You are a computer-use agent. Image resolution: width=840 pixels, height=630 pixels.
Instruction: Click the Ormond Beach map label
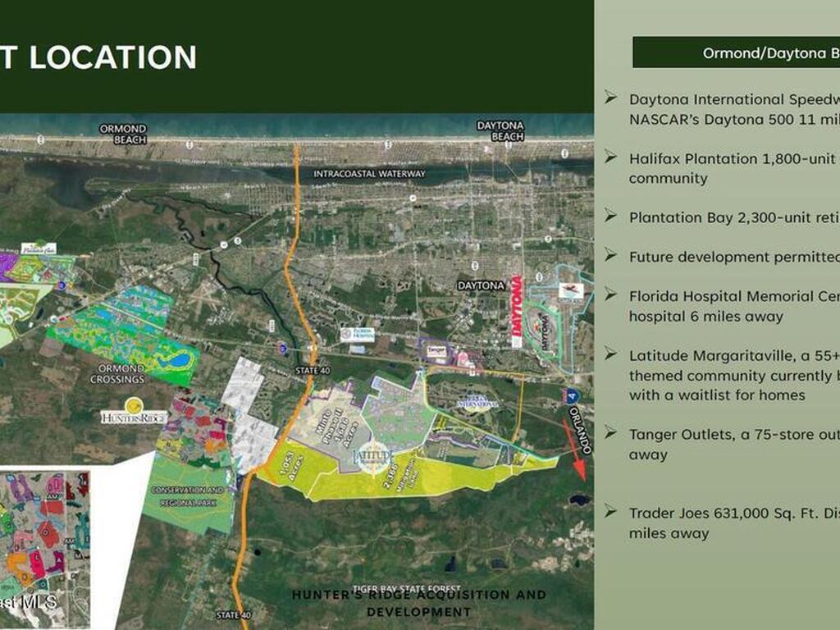point(123,134)
